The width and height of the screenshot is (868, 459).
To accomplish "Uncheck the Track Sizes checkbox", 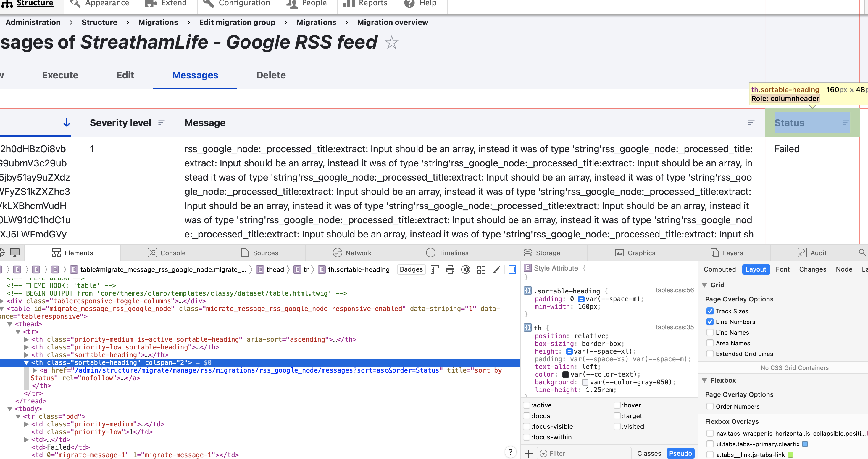I will [x=710, y=311].
